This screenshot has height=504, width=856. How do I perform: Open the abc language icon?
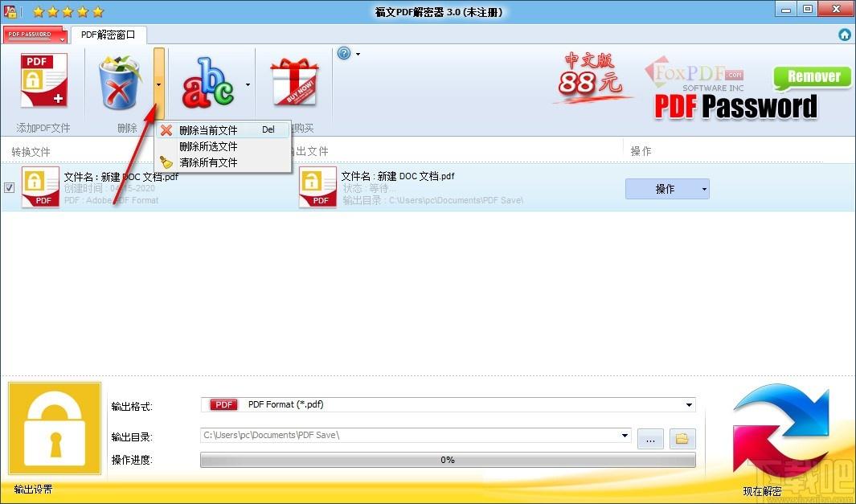207,83
